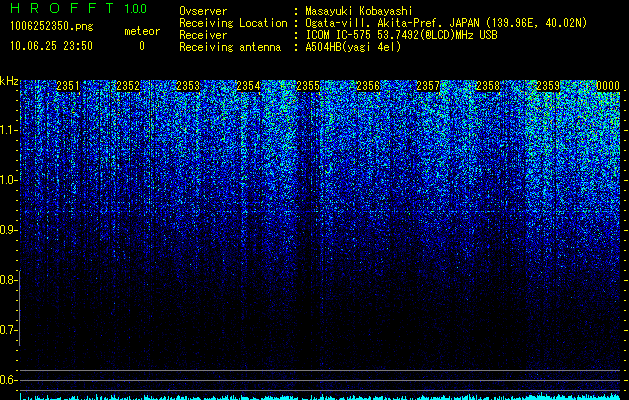
Task: Click the Receiving antenna field label
Action: 230,47
